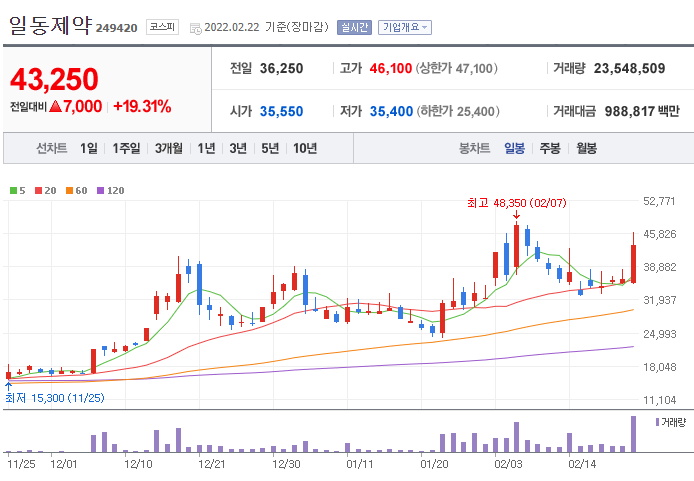Click the purple 120-day moving average swatch
Screen dimensions: 694x481
click(x=100, y=191)
